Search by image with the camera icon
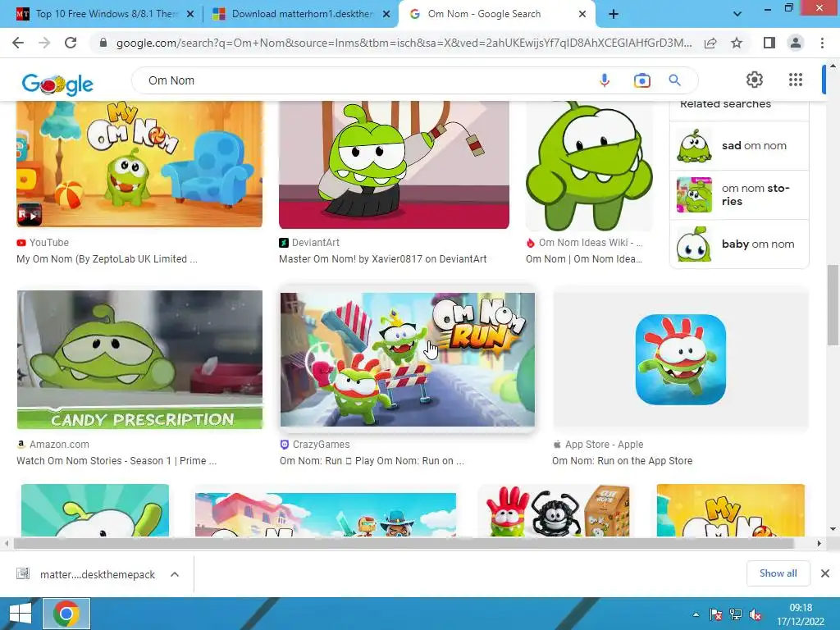 [x=641, y=80]
